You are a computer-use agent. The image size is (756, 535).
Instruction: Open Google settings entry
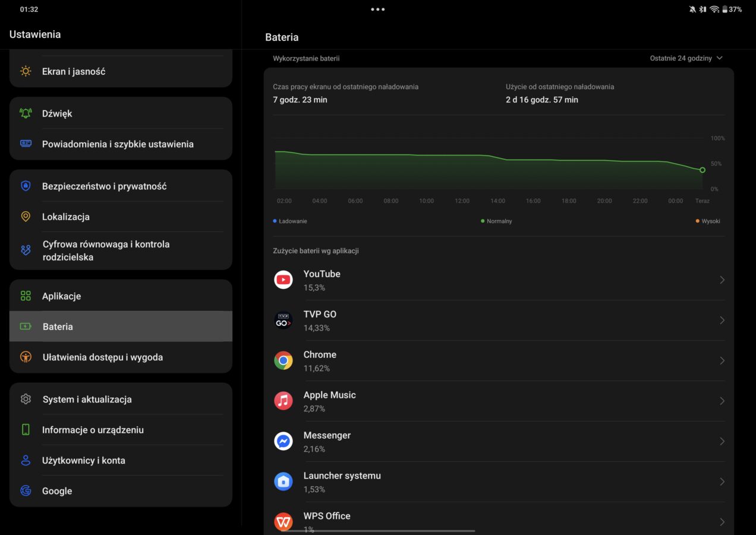121,490
